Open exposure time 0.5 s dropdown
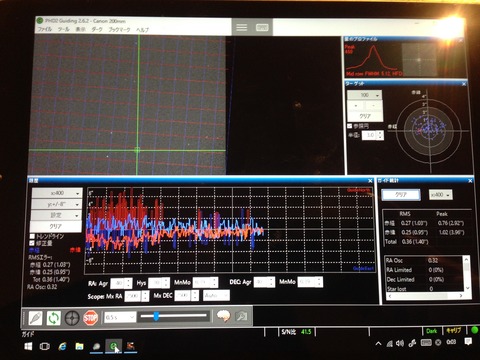 coord(120,317)
